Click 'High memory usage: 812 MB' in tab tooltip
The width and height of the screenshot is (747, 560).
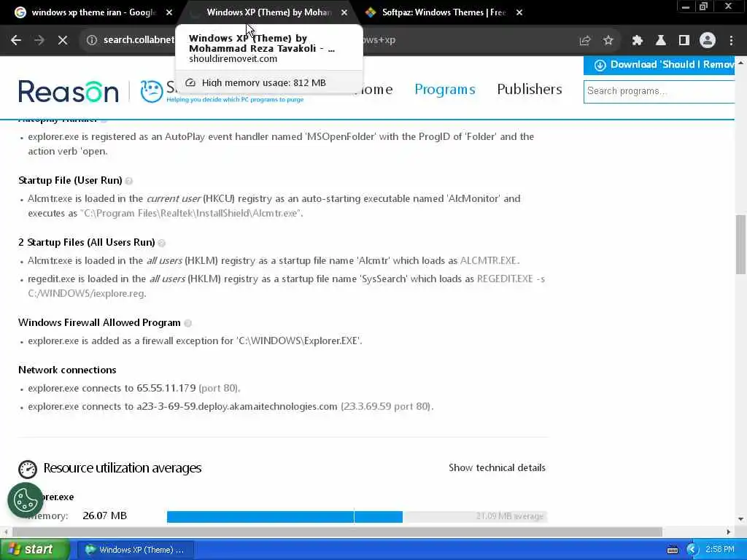pyautogui.click(x=264, y=83)
